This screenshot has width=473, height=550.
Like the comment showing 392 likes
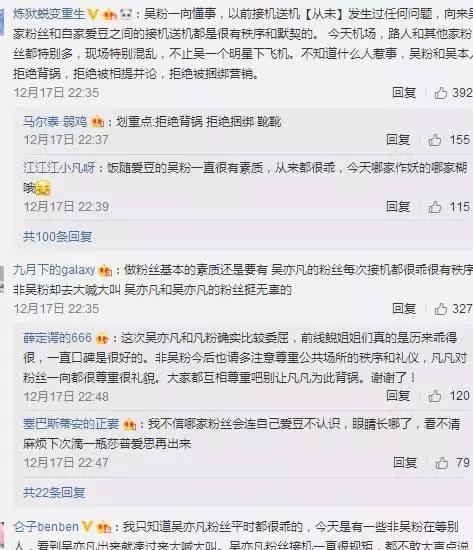[441, 93]
